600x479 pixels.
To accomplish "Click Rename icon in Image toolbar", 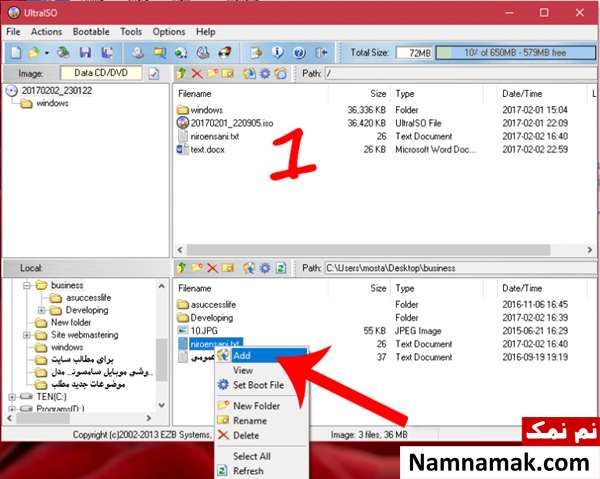I will pyautogui.click(x=228, y=73).
